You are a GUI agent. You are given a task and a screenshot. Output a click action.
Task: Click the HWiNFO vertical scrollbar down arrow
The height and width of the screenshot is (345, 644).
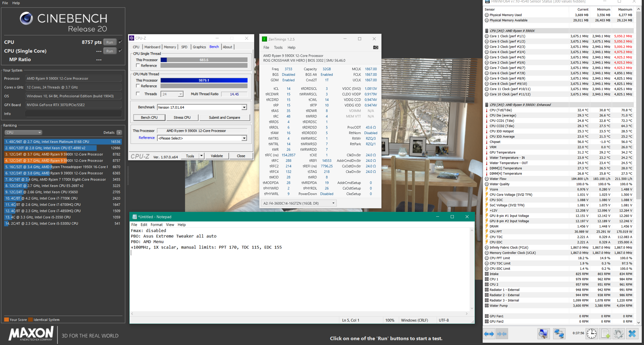[x=639, y=323]
